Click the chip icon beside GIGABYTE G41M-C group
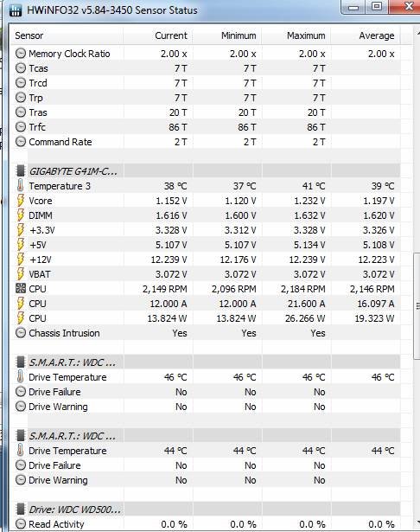Screen dimensions: 420x532 click(x=21, y=171)
